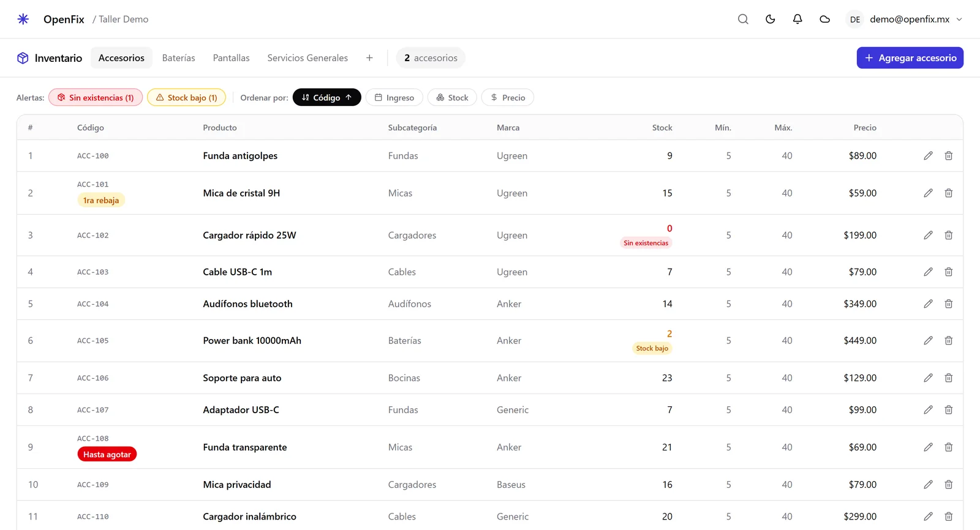Delete Funda antigolpes row
The image size is (980, 530).
click(x=949, y=155)
